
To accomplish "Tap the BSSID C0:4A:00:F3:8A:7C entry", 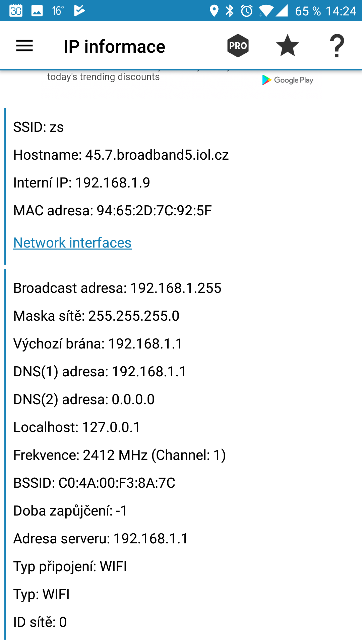I will point(94,483).
